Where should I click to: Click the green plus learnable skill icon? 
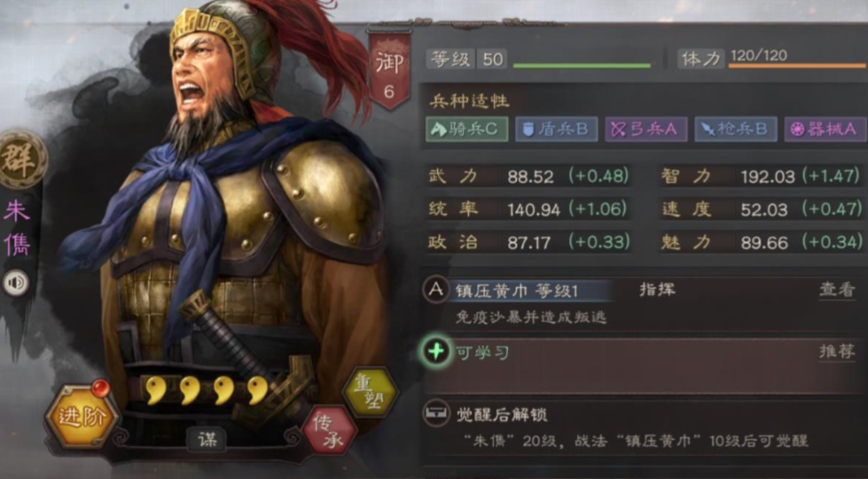click(x=436, y=351)
